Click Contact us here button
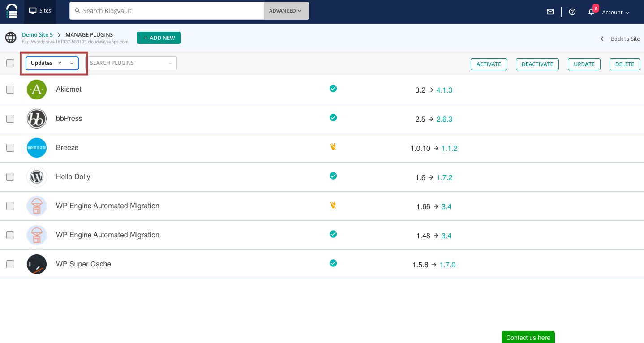644x343 pixels. tap(528, 337)
